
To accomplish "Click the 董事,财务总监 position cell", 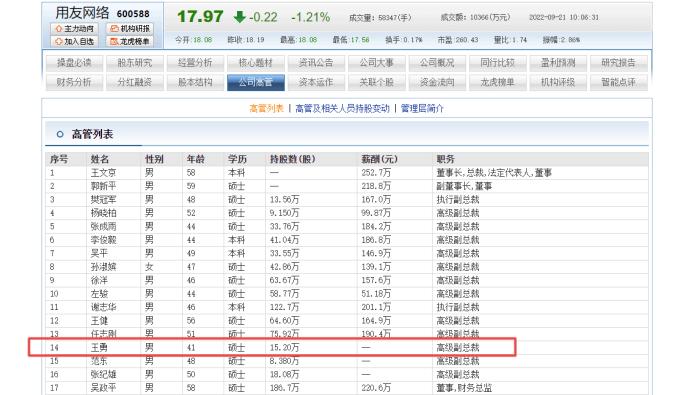I will 464,388.
